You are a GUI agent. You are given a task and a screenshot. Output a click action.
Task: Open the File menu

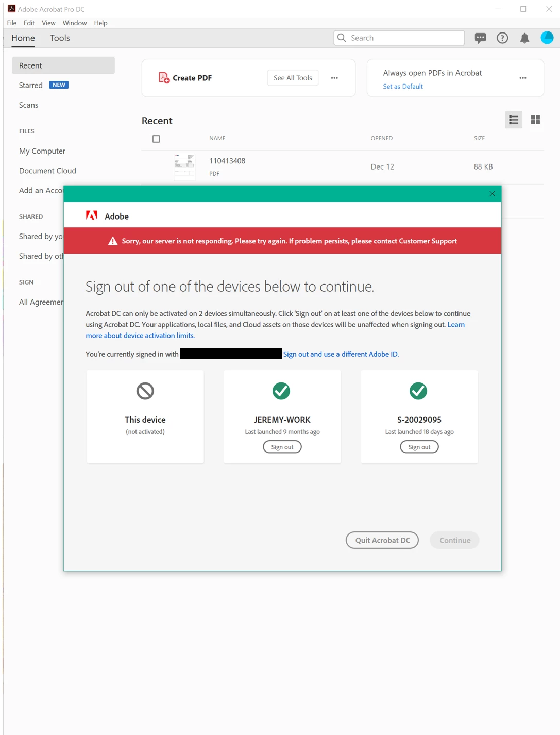tap(12, 23)
